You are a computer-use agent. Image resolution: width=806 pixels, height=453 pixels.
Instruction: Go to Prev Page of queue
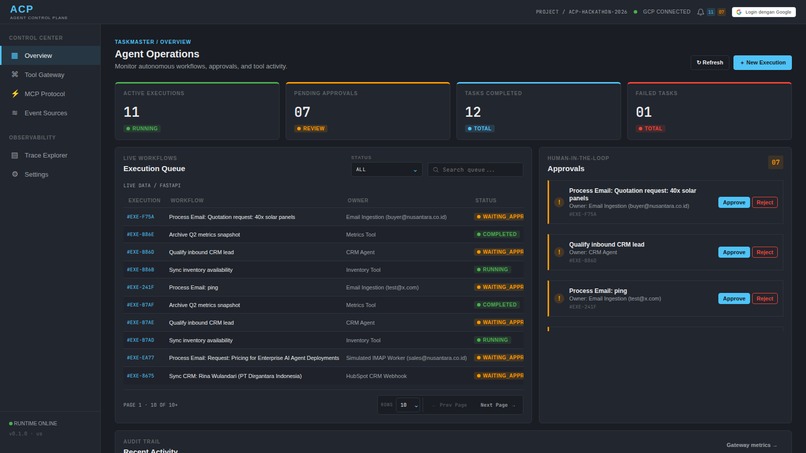coord(450,405)
